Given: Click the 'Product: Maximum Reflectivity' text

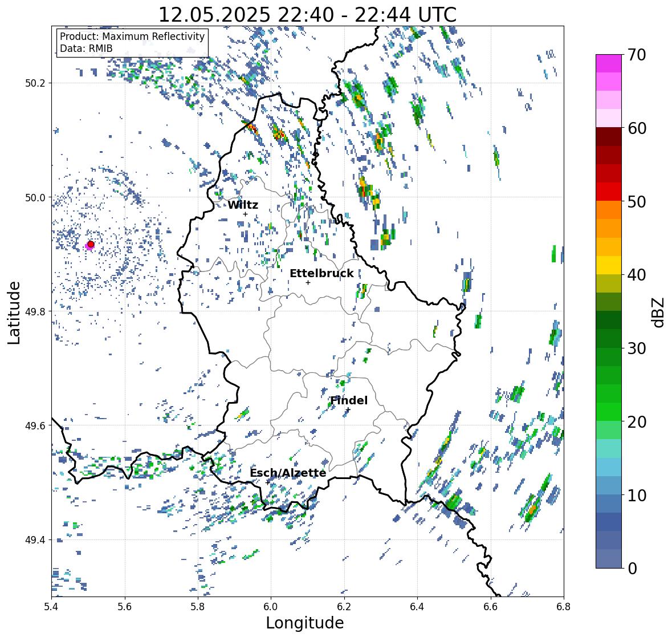Looking at the screenshot, I should pyautogui.click(x=132, y=36).
